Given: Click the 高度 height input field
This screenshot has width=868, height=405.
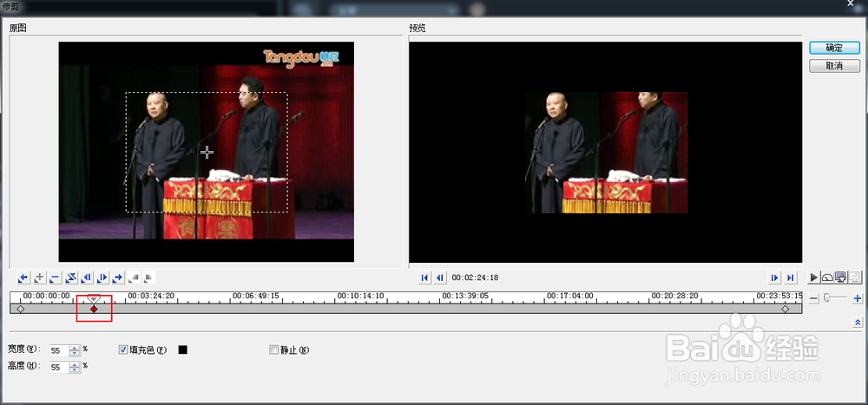Looking at the screenshot, I should pos(59,368).
